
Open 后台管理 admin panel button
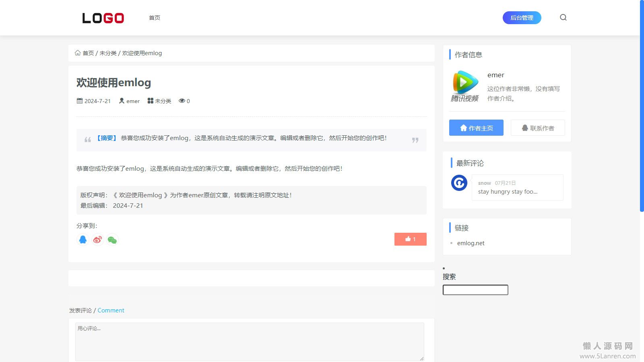522,18
